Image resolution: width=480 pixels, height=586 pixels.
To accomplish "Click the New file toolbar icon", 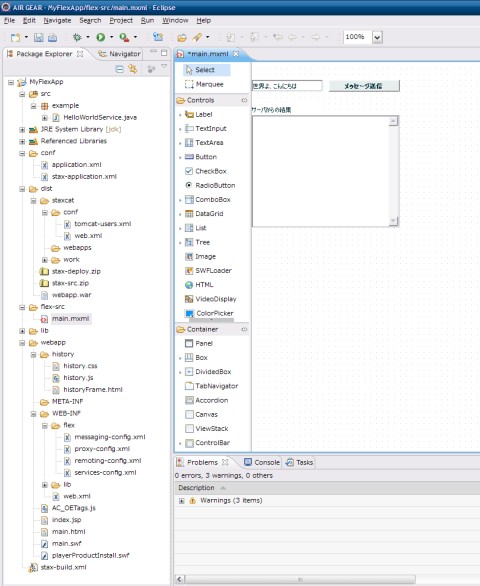I will tap(15, 37).
